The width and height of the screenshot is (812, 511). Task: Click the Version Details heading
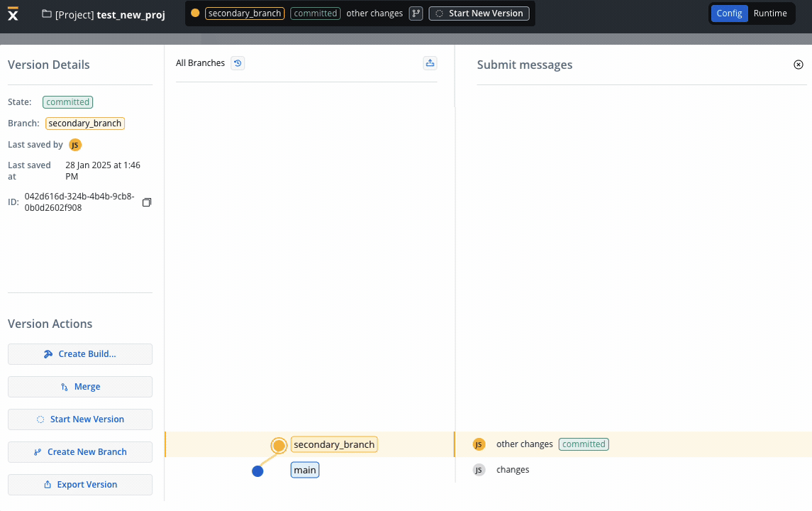(49, 65)
